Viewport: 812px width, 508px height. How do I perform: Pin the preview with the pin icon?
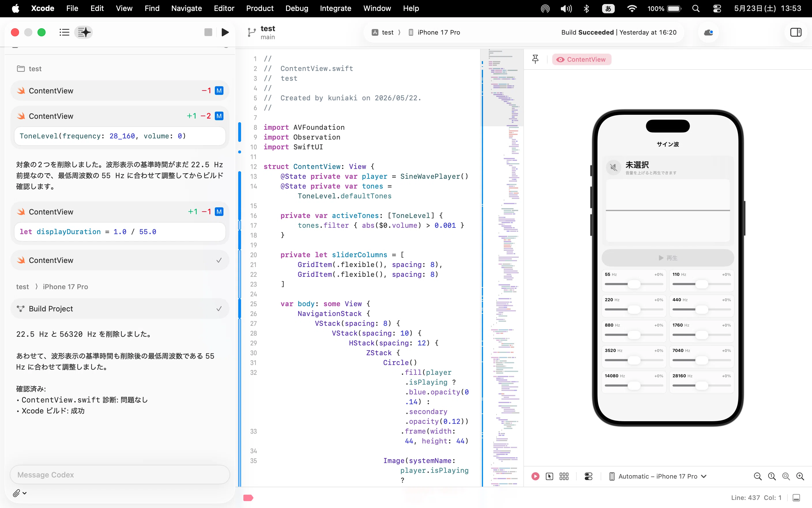click(x=535, y=59)
